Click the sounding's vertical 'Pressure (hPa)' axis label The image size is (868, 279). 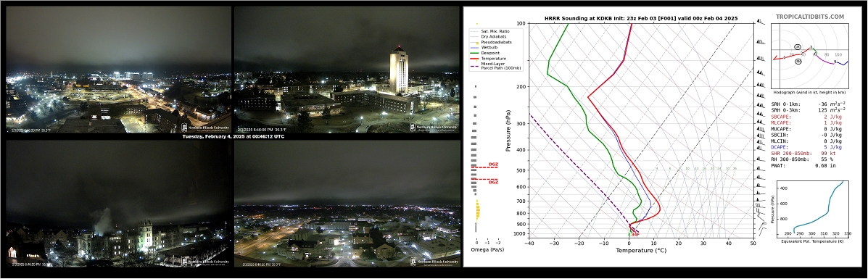coord(508,130)
